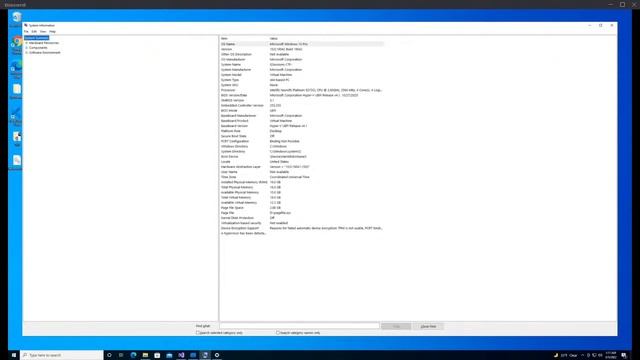The image size is (640, 360).
Task: Open the Settings gear taskbar icon
Action: [x=217, y=355]
